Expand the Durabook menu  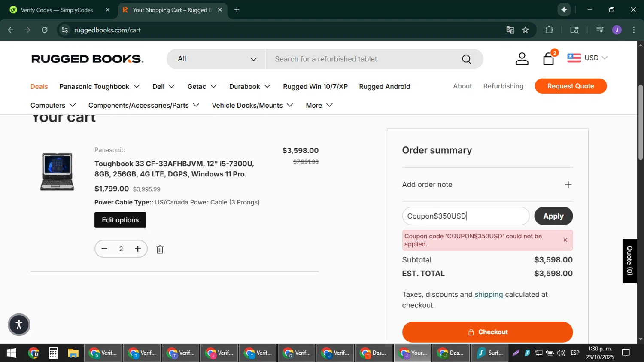250,87
